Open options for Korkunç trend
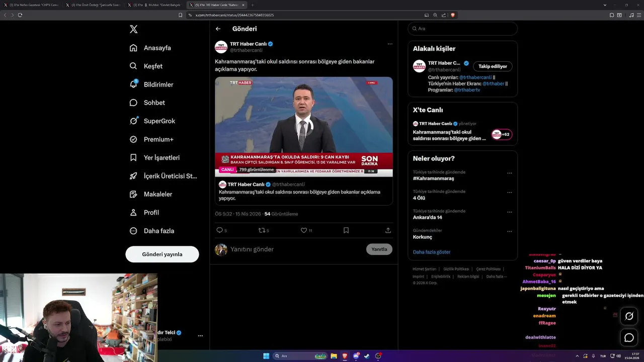 [509, 231]
